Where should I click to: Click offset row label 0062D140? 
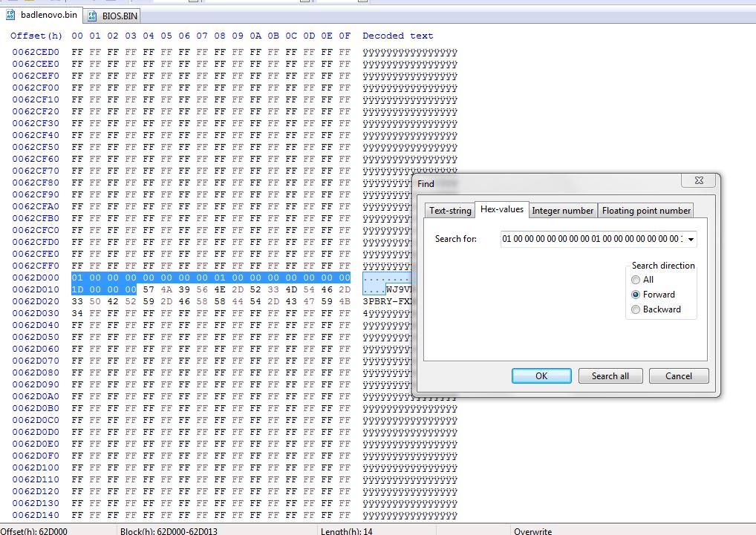tap(36, 515)
